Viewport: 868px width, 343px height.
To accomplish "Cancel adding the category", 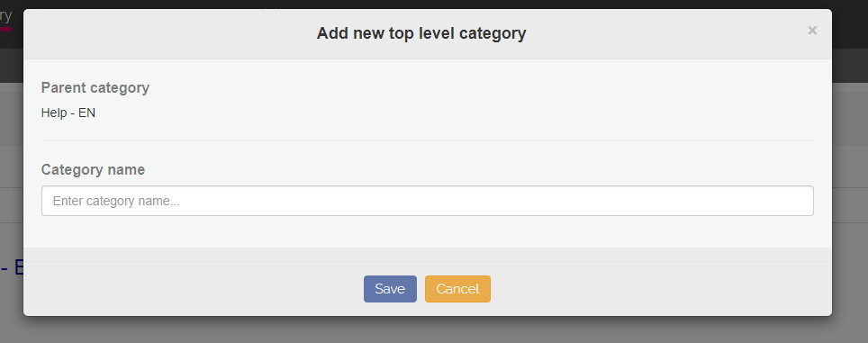I will 457,289.
